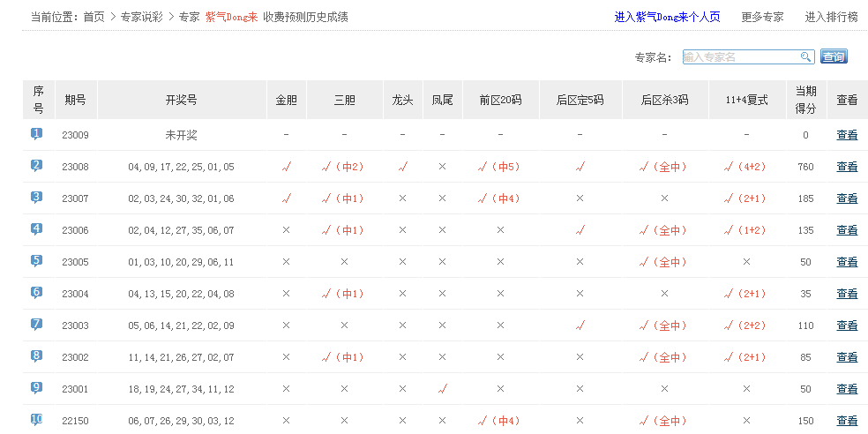Select 专家说彩 in breadcrumb
The image size is (868, 434).
pyautogui.click(x=142, y=17)
